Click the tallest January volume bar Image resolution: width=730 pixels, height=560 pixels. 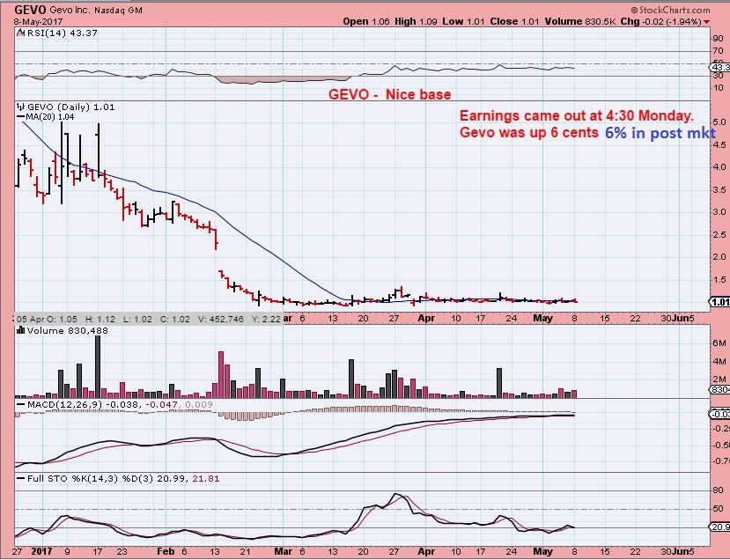click(x=98, y=366)
